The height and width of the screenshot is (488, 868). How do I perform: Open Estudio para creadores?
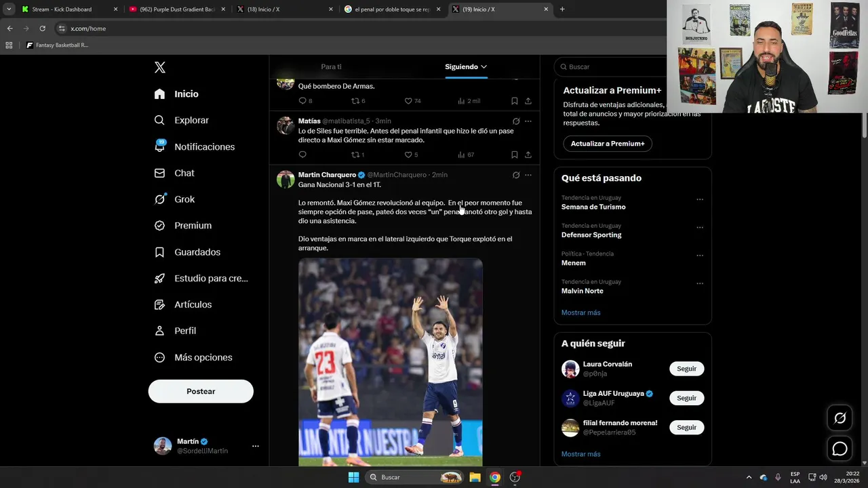pos(201,279)
